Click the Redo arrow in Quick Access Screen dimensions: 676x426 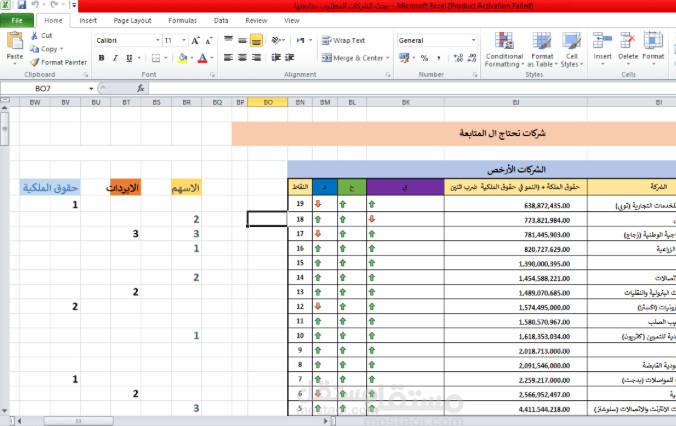[x=54, y=5]
